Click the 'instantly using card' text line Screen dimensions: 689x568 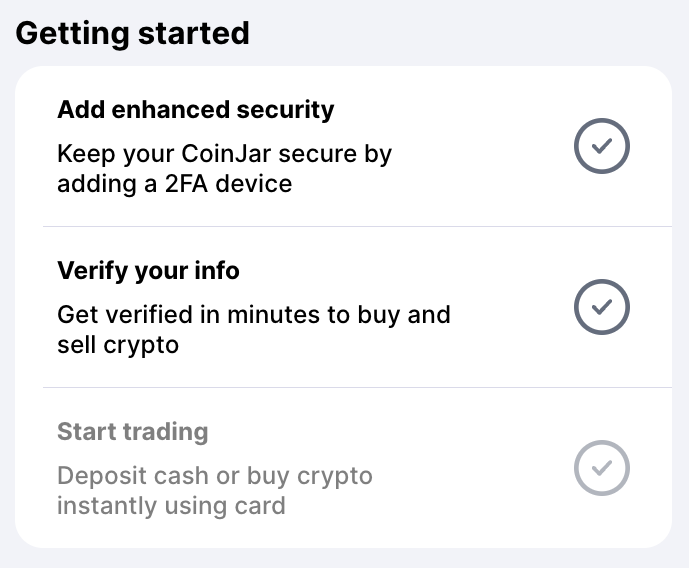171,506
